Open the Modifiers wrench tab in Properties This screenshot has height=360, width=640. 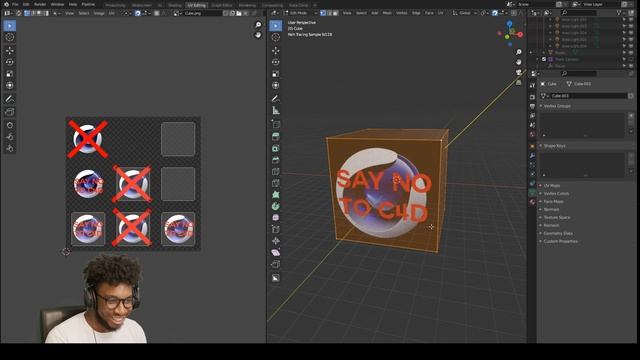point(532,156)
